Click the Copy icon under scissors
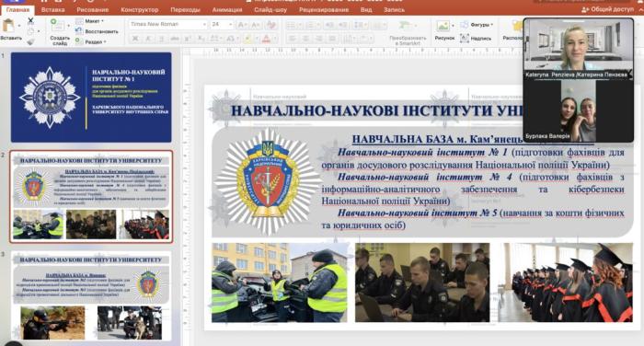Screen dimensions: 644x346 30,31
